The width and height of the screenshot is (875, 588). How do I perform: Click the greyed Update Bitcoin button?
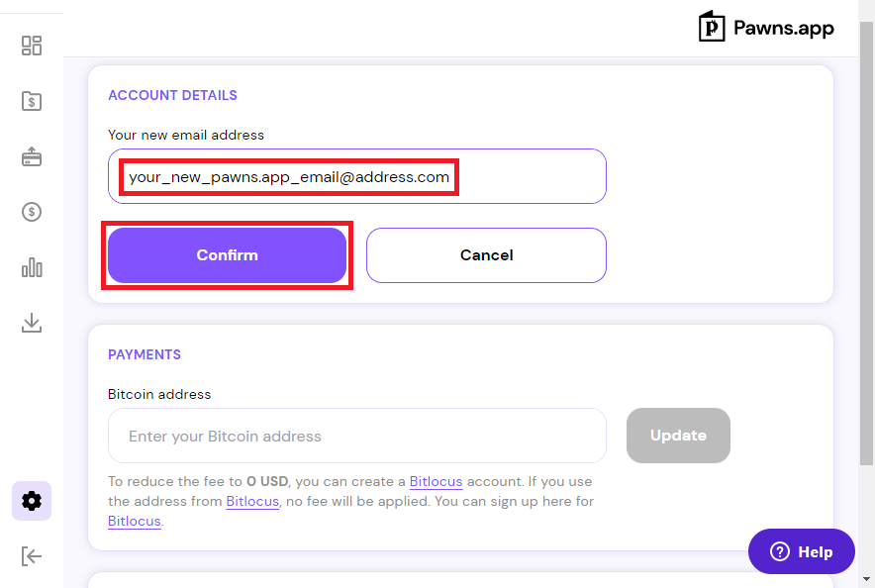tap(678, 436)
